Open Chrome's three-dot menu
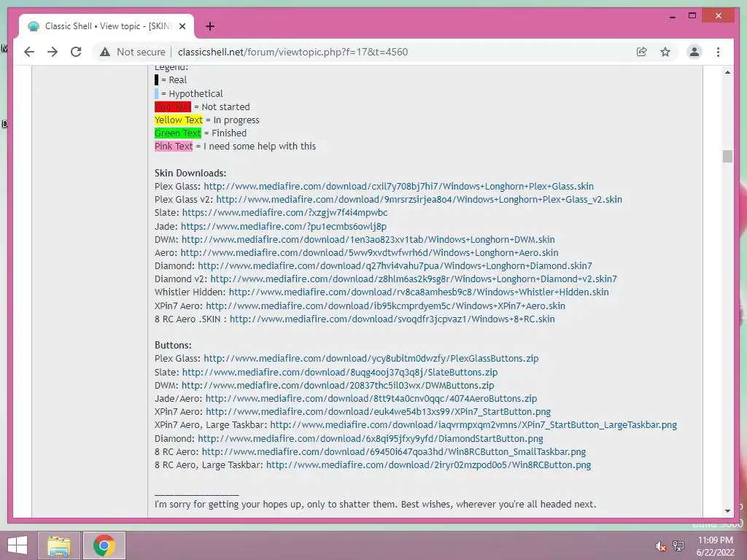This screenshot has width=747, height=560. 718,52
